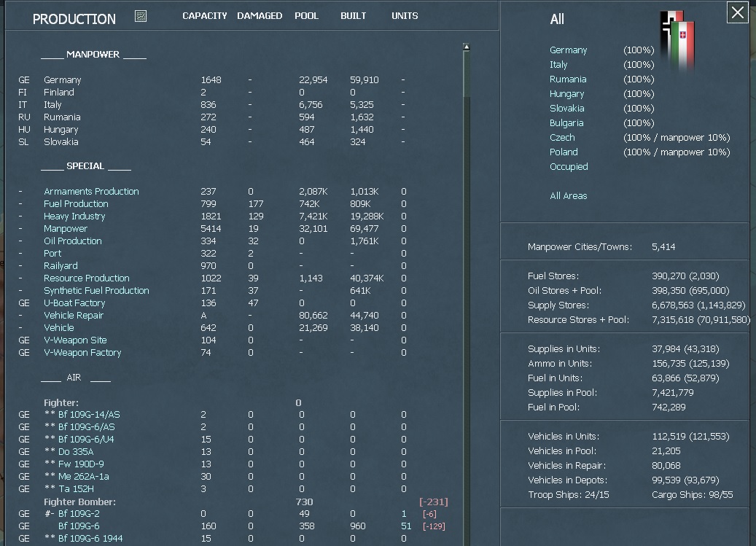Select the Occupied filter entry

569,166
